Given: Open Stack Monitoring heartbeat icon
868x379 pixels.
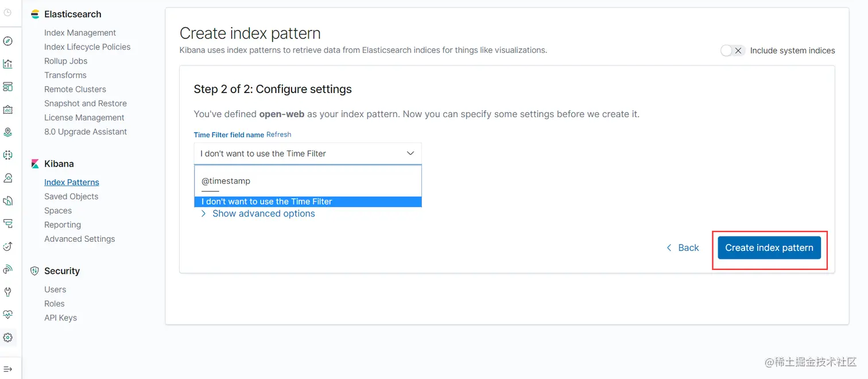Looking at the screenshot, I should 8,315.
